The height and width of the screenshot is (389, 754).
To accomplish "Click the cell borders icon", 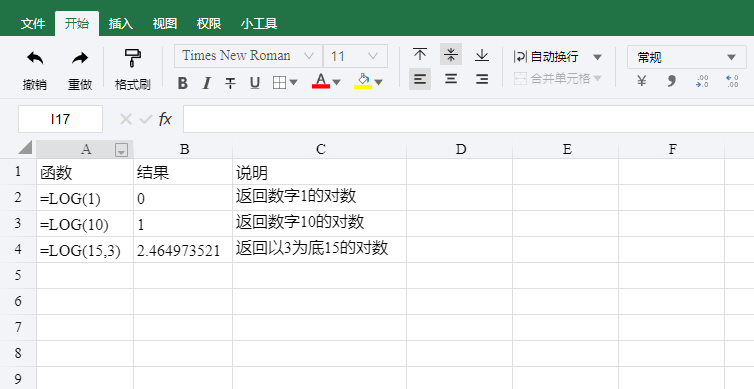I will 279,83.
